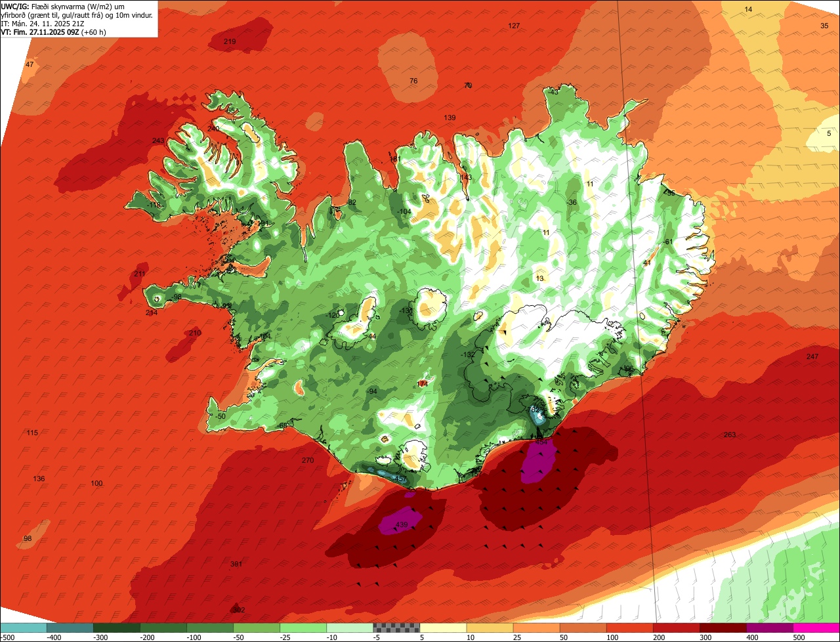
Task: Click the value -132 over the southern highlands
Action: (x=468, y=354)
